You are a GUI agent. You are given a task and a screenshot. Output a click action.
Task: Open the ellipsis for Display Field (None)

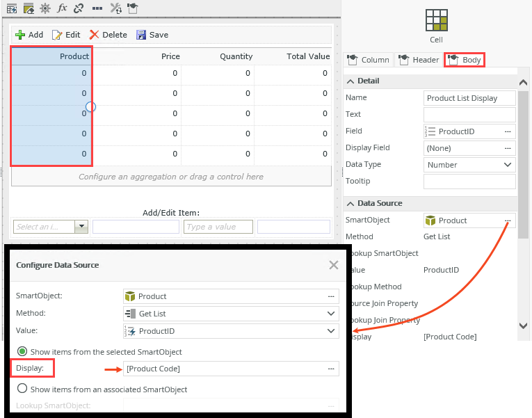point(508,148)
